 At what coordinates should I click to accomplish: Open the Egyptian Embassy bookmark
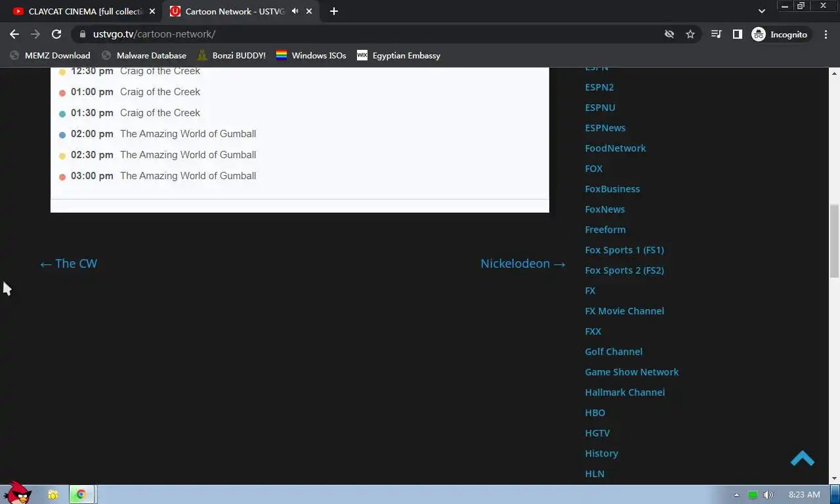click(398, 55)
